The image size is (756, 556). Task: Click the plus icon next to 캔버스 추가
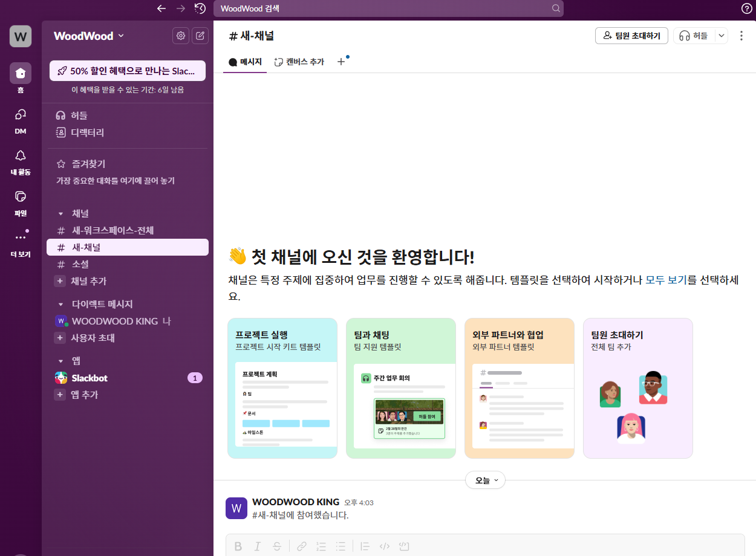(x=341, y=62)
